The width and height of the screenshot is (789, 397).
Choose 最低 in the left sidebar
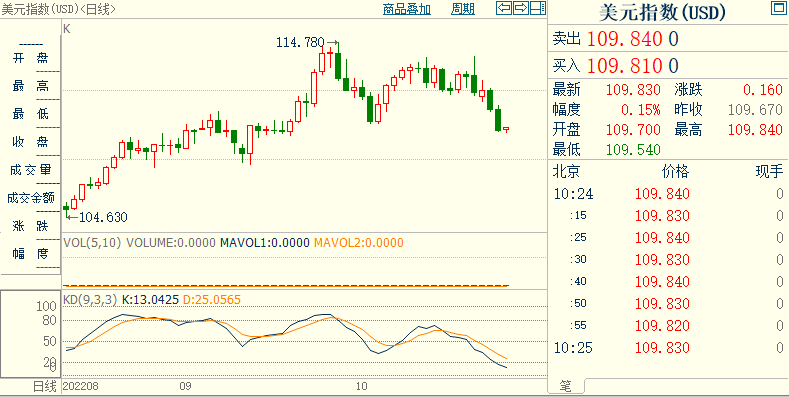click(x=30, y=114)
